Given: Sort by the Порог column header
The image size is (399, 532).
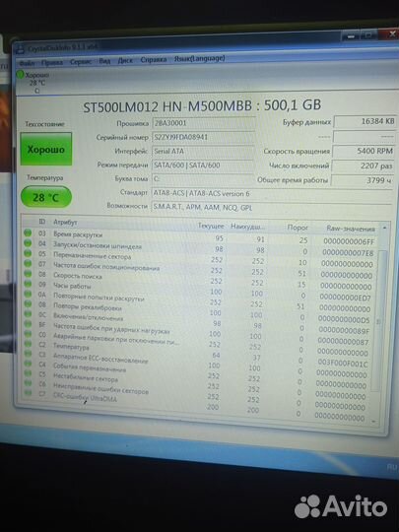Looking at the screenshot, I should [298, 228].
